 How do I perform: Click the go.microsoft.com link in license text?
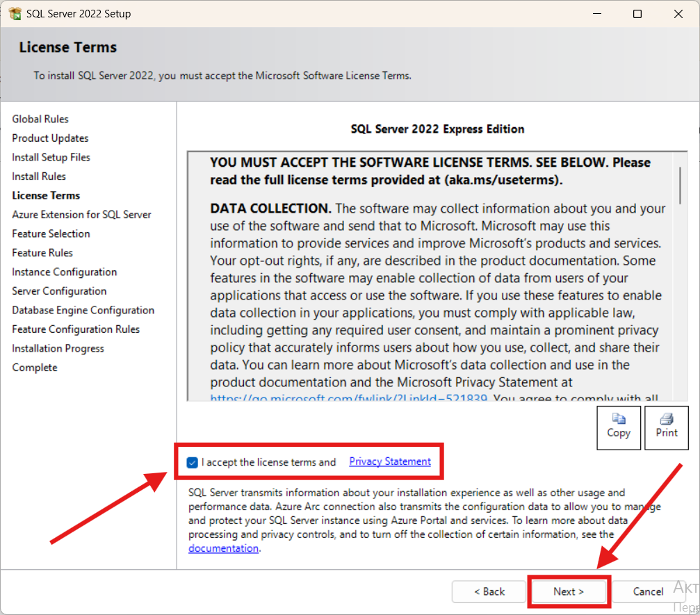click(x=348, y=397)
